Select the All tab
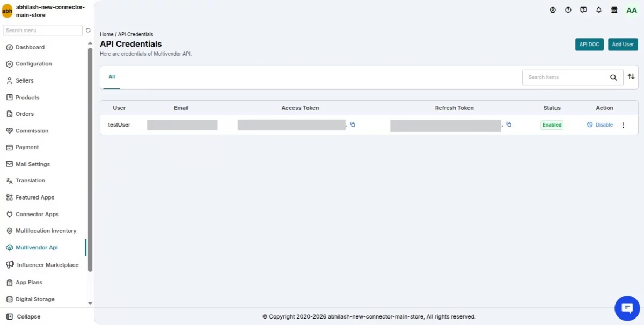The image size is (644, 325). click(112, 77)
